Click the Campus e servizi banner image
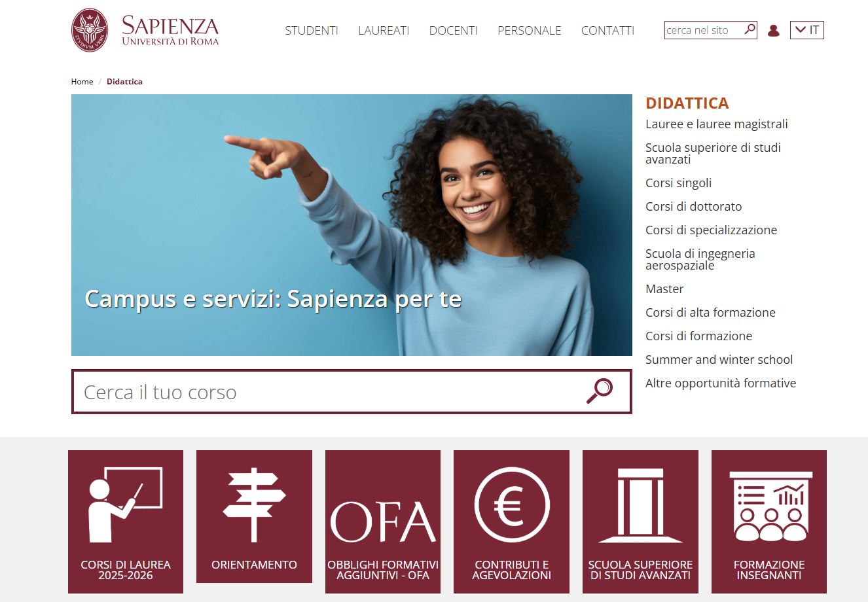The image size is (868, 602). (x=352, y=225)
